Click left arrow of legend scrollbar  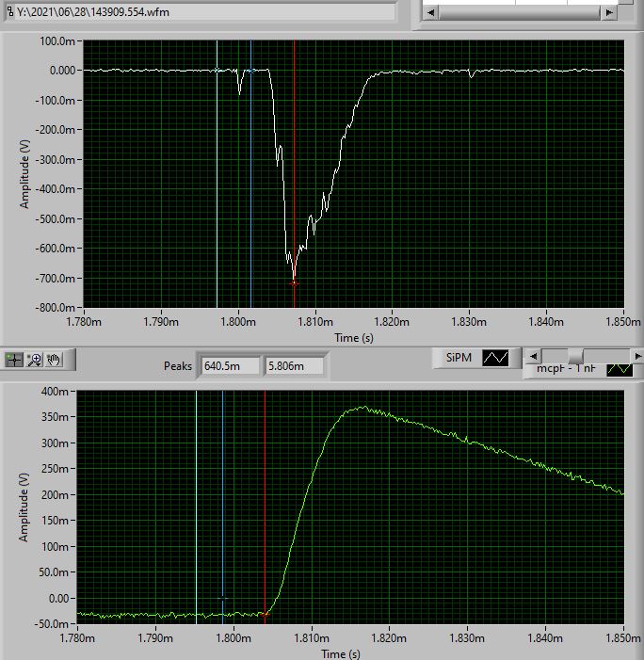pyautogui.click(x=533, y=357)
